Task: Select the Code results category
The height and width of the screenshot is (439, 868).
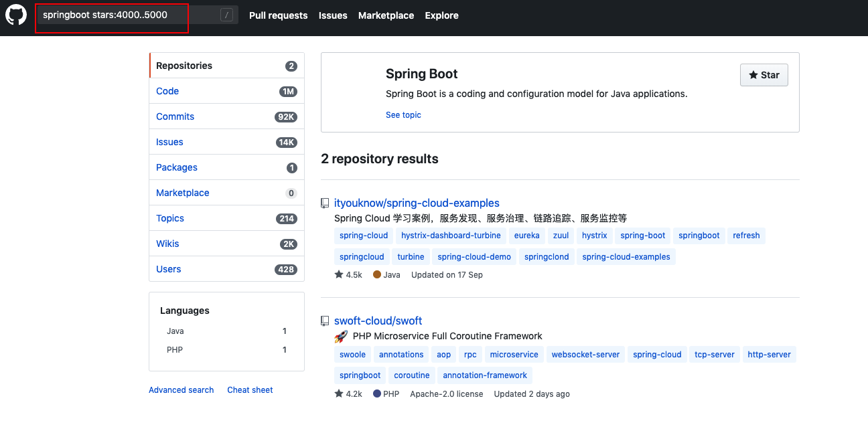Action: 226,91
